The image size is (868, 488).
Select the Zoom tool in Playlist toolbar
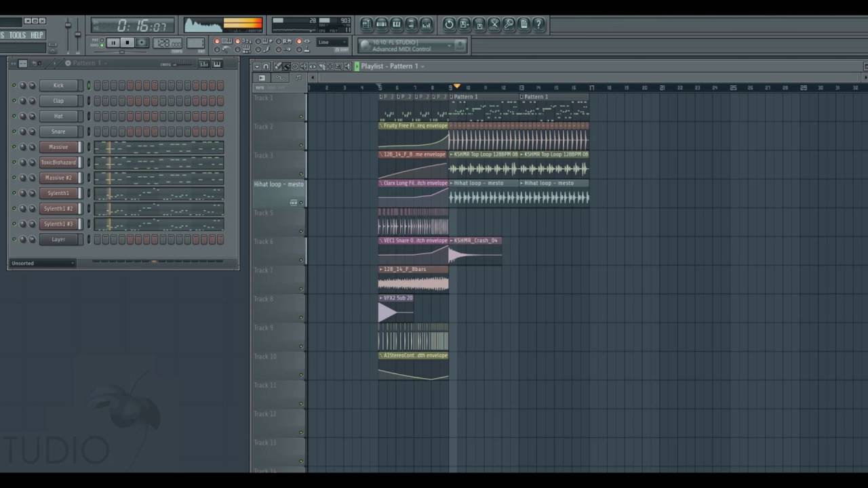(338, 66)
